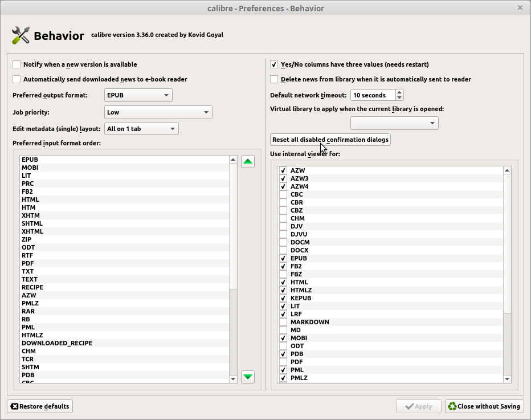Select RECIPE in input format list
The width and height of the screenshot is (531, 420).
125,287
